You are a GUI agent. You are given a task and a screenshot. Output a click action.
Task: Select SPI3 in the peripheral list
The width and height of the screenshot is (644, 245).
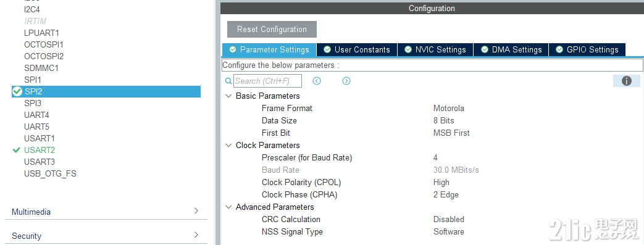(33, 103)
